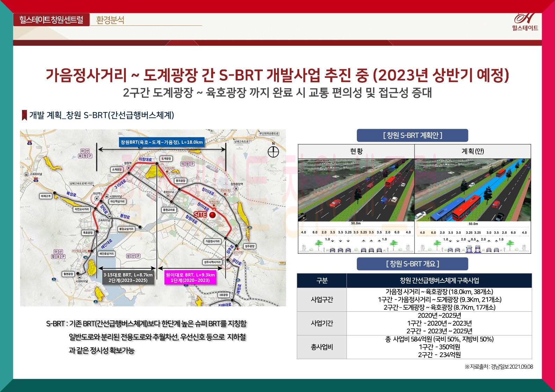Click the 의창구 district label on the map

[x=187, y=164]
